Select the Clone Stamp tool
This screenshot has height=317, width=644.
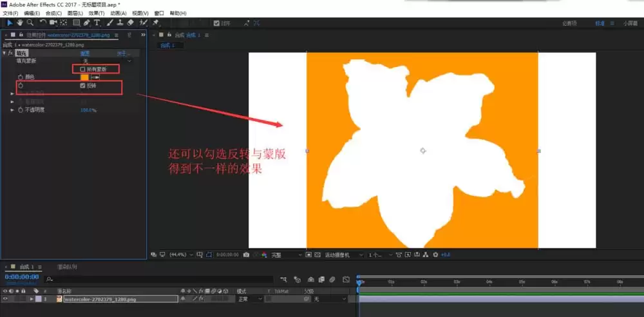(120, 23)
